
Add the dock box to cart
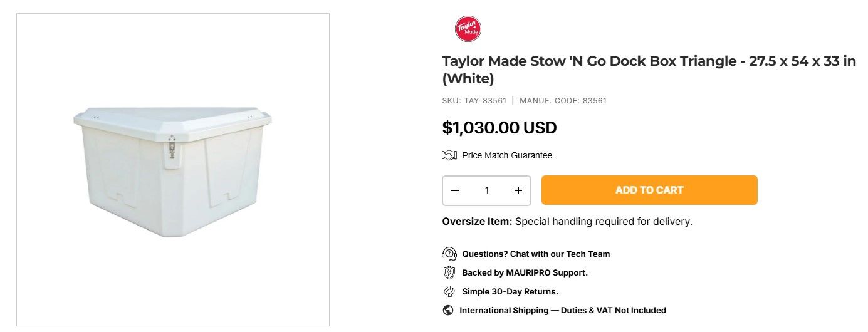click(649, 190)
